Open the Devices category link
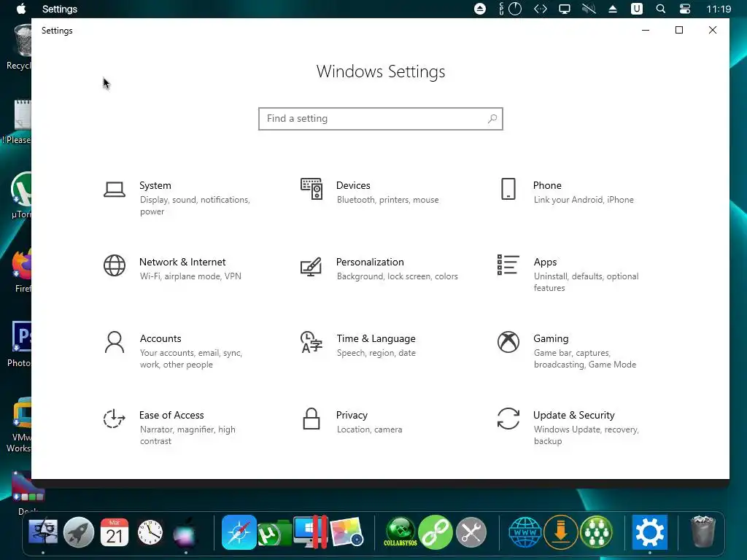 (353, 185)
